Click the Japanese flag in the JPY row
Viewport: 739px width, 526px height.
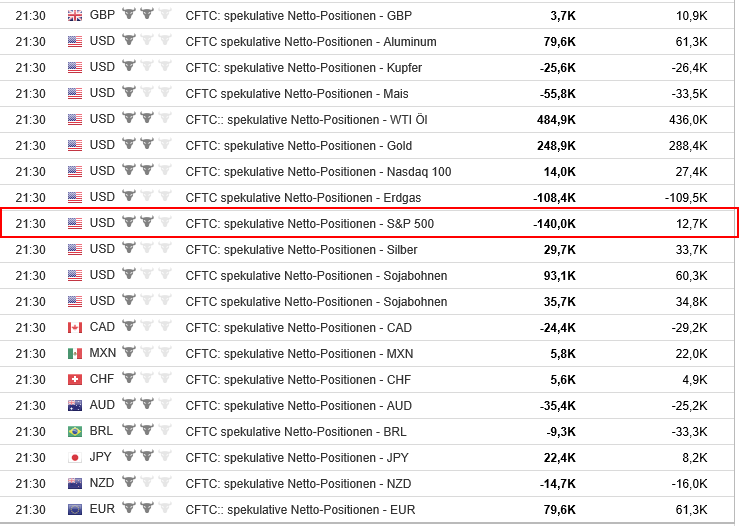point(75,457)
